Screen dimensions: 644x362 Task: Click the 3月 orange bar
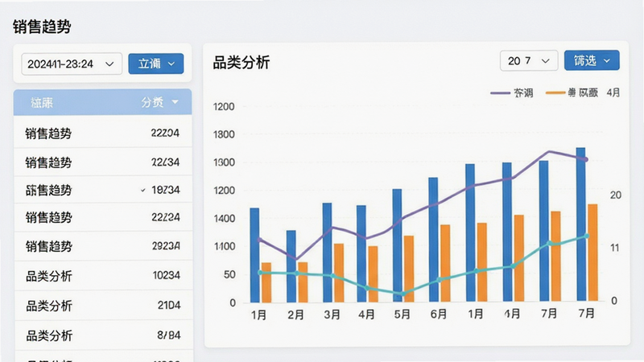click(x=339, y=273)
